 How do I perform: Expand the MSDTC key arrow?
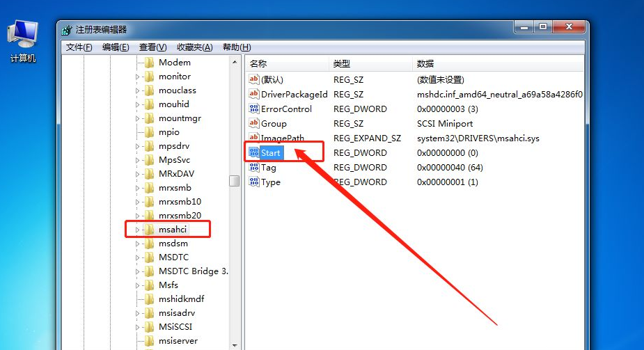[x=138, y=257]
